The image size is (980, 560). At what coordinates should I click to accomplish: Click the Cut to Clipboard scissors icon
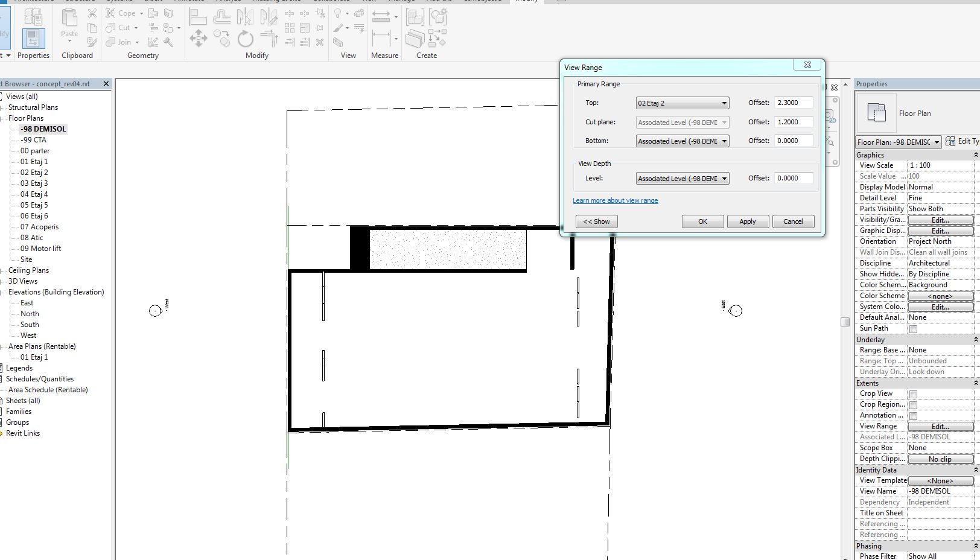tap(92, 13)
